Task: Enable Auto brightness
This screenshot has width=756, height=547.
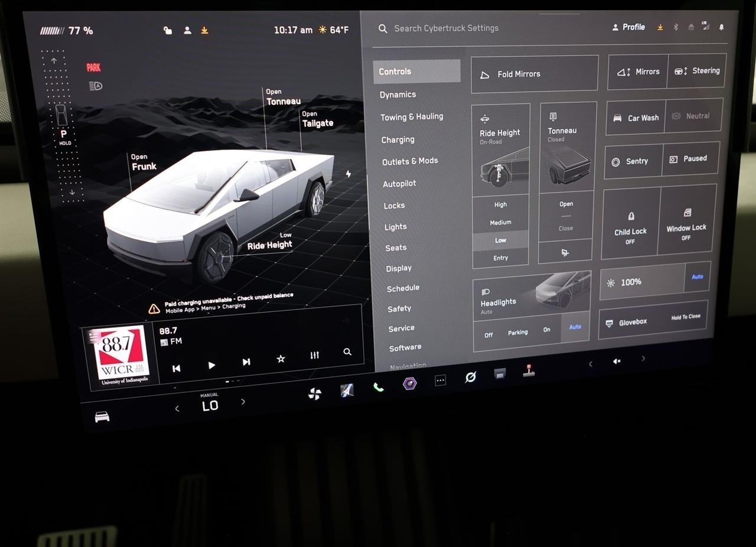Action: (697, 276)
